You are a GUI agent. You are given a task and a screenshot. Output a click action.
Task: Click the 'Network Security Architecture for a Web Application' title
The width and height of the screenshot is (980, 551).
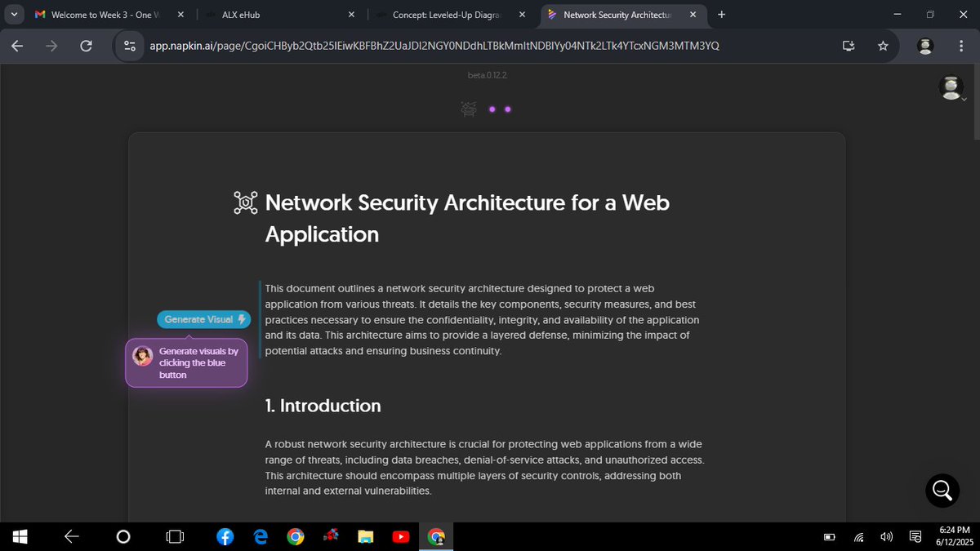(x=467, y=218)
